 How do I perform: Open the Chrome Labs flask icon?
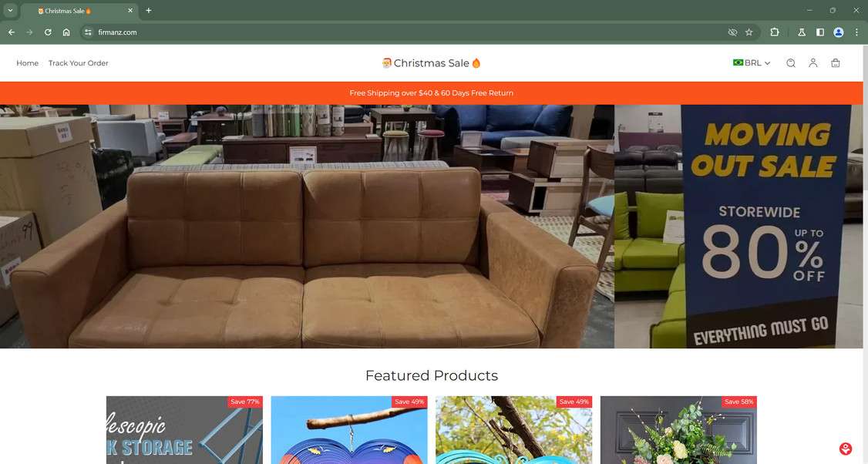802,32
